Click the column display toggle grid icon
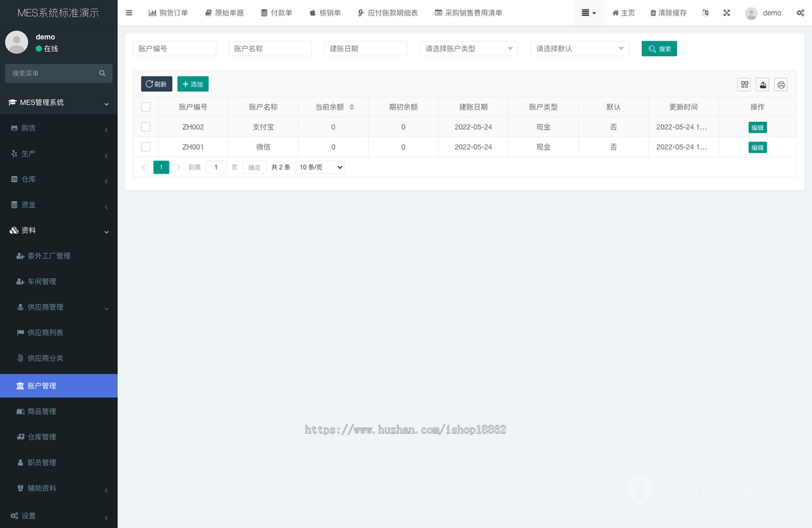The image size is (812, 528). 744,84
